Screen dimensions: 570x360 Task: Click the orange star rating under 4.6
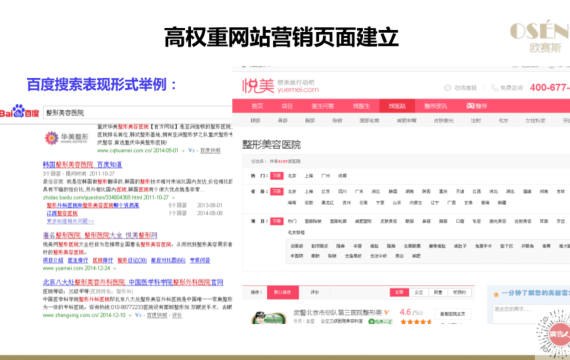click(416, 321)
